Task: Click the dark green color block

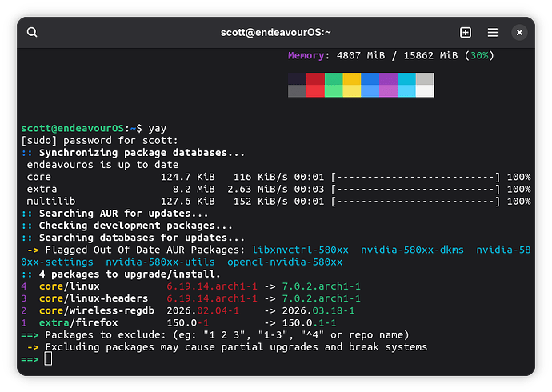Action: coord(334,79)
